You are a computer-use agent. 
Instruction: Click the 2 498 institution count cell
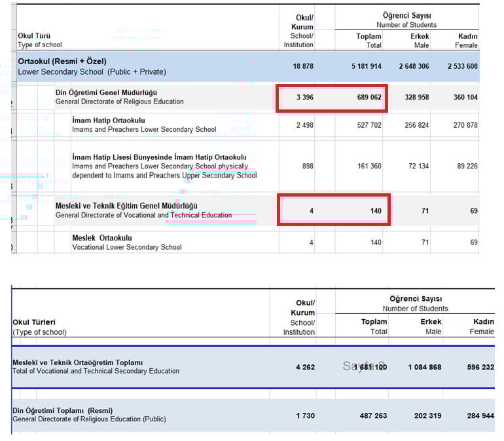[x=304, y=125]
